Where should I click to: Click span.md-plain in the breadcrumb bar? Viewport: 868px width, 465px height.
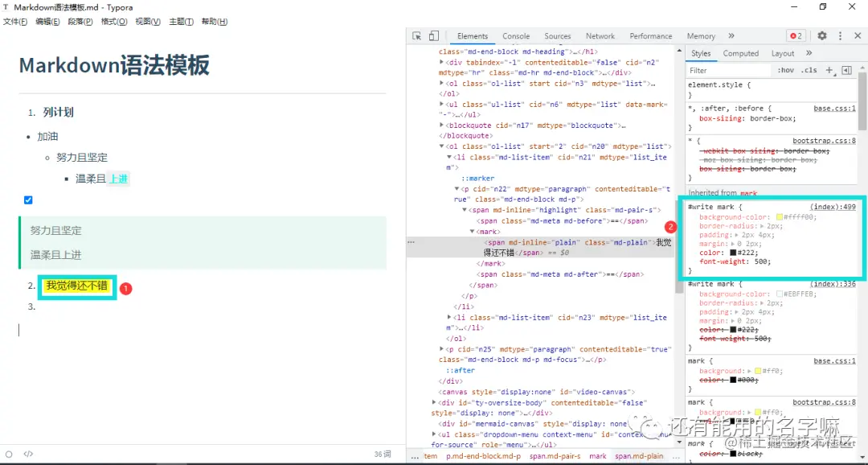pyautogui.click(x=639, y=456)
